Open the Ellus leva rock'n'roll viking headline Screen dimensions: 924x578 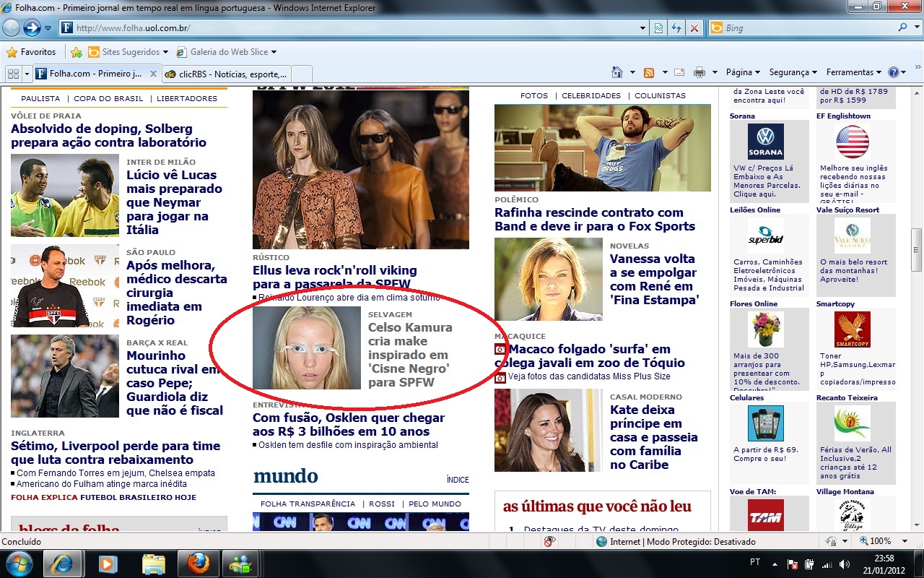tap(335, 277)
